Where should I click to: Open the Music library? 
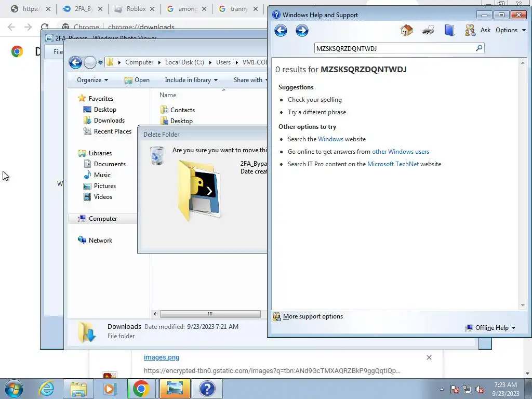(x=102, y=175)
